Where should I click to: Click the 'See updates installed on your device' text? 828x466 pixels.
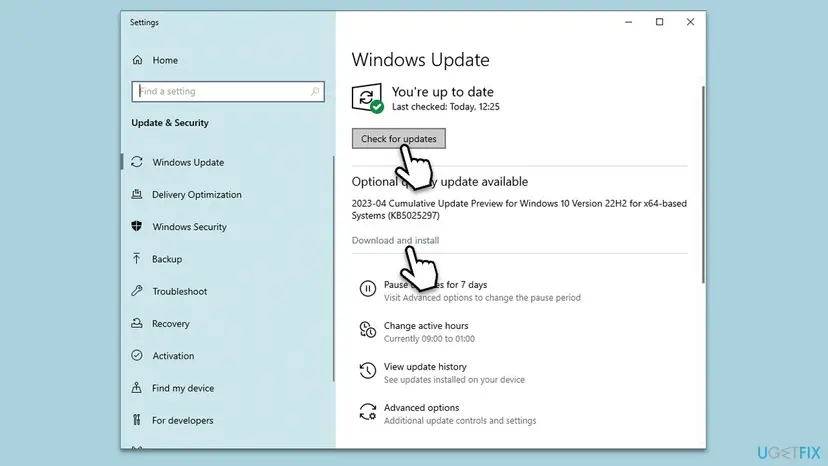[x=454, y=379]
